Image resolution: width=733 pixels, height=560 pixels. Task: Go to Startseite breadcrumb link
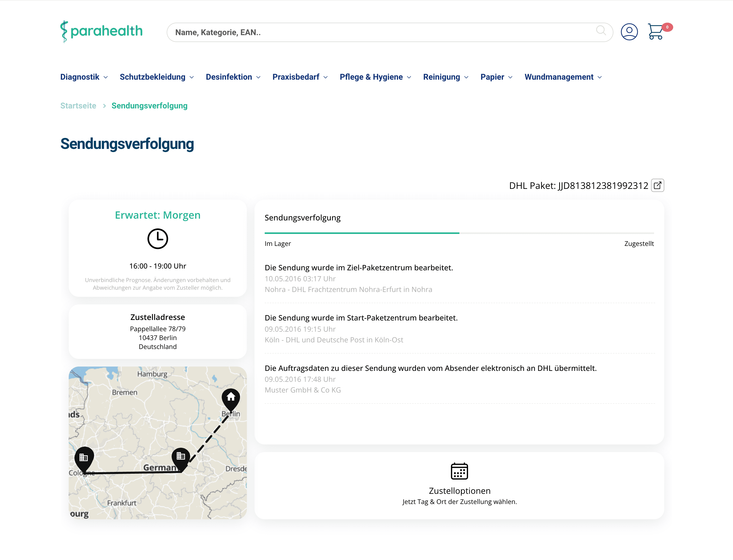78,106
